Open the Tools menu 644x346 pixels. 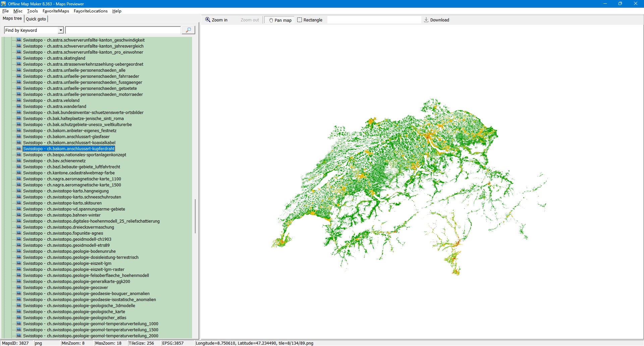click(x=33, y=11)
